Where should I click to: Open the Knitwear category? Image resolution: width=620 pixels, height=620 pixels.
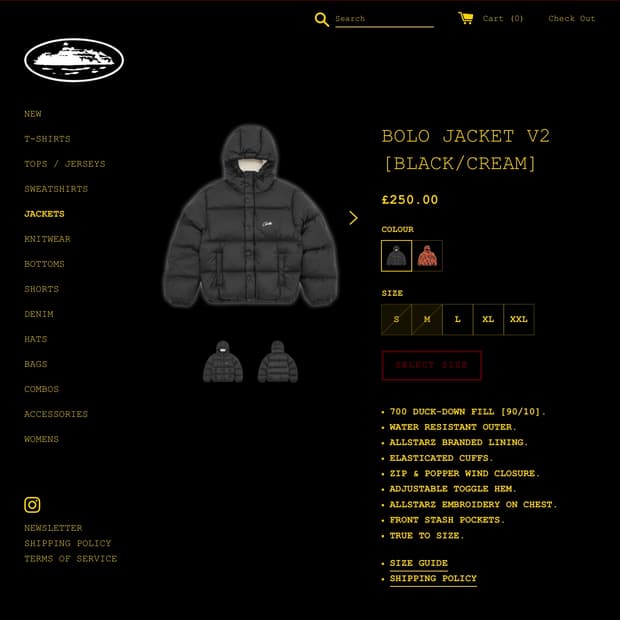click(47, 239)
